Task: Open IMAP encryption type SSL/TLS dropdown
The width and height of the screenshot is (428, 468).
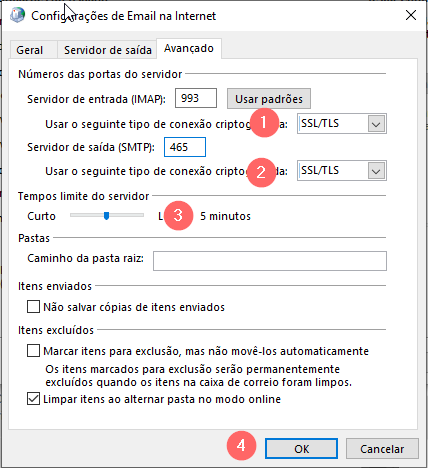Action: click(342, 124)
